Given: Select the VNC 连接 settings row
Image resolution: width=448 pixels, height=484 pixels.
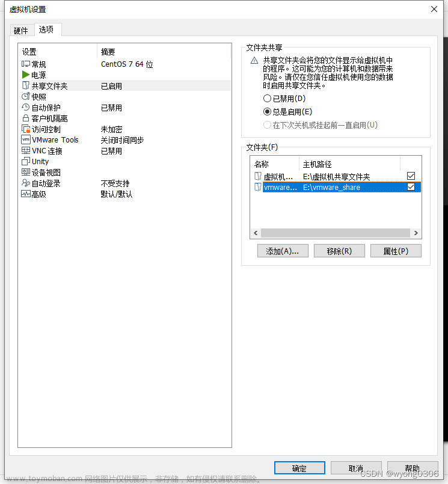Looking at the screenshot, I should point(124,150).
